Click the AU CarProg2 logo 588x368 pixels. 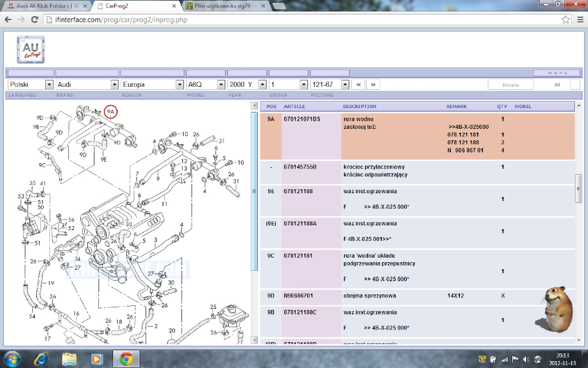coord(31,49)
